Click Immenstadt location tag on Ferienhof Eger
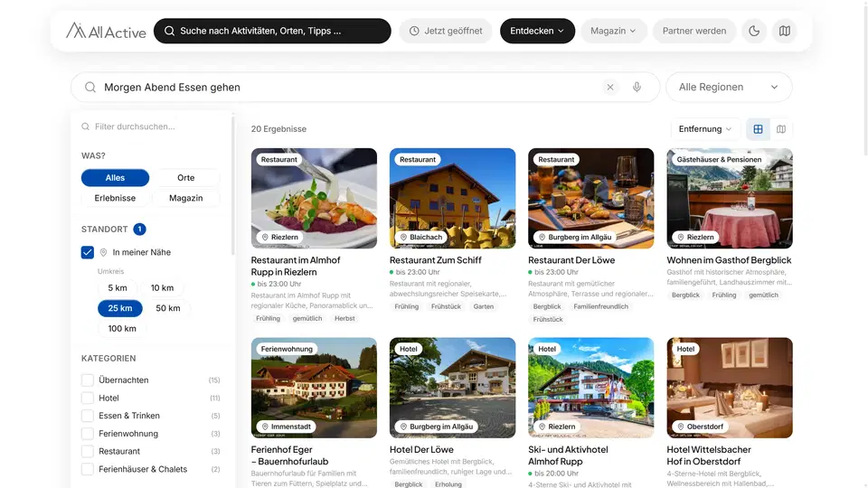Image resolution: width=868 pixels, height=488 pixels. pos(287,427)
